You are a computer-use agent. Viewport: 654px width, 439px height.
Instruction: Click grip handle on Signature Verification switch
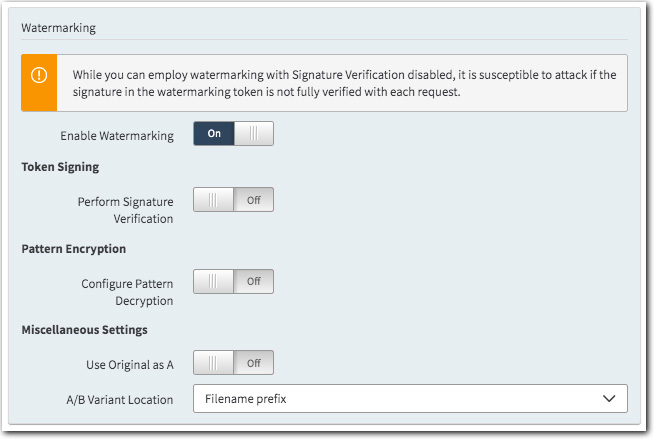coord(213,200)
